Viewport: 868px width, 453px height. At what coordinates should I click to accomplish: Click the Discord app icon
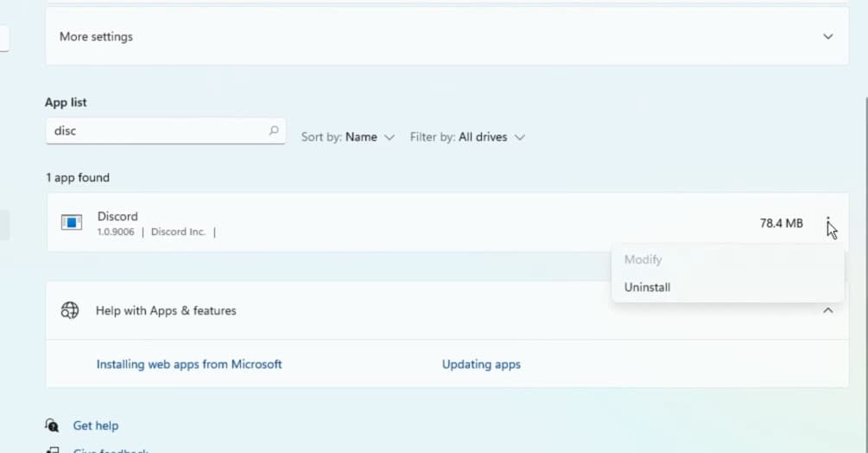click(72, 223)
